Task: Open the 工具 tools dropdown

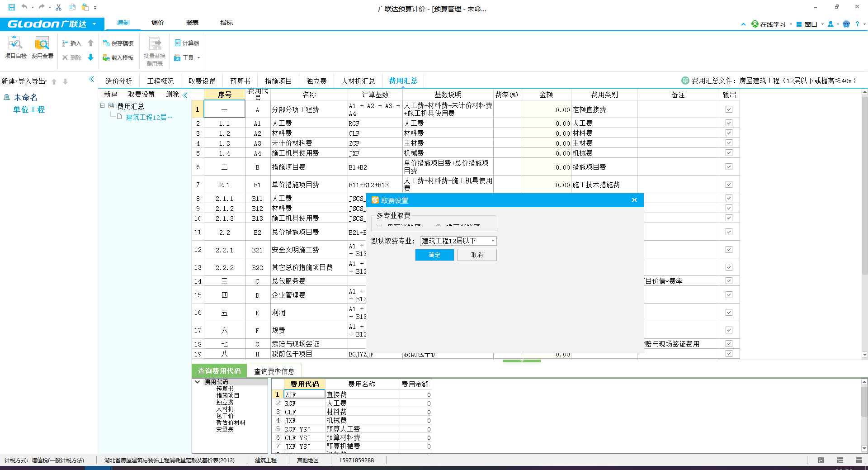Action: pos(187,57)
